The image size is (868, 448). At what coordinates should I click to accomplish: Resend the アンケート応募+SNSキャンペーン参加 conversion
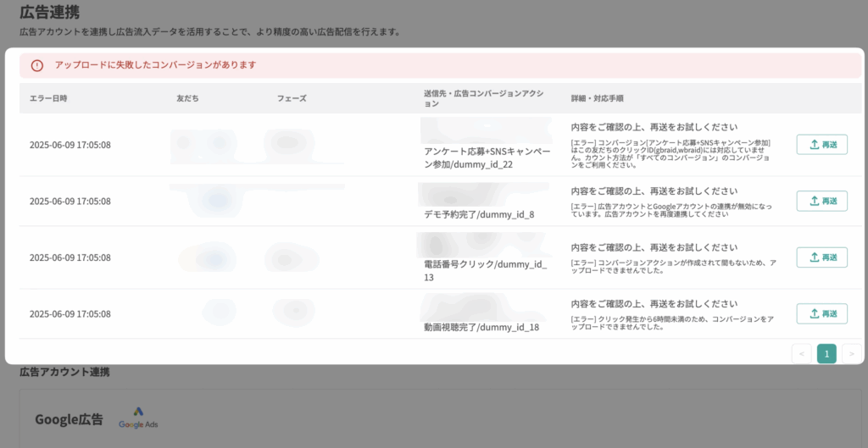(x=821, y=145)
